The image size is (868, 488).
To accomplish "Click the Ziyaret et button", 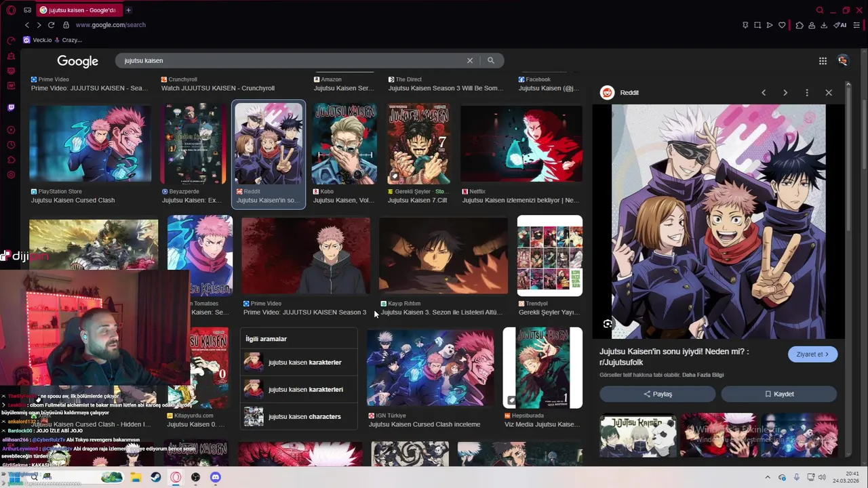I will point(812,354).
